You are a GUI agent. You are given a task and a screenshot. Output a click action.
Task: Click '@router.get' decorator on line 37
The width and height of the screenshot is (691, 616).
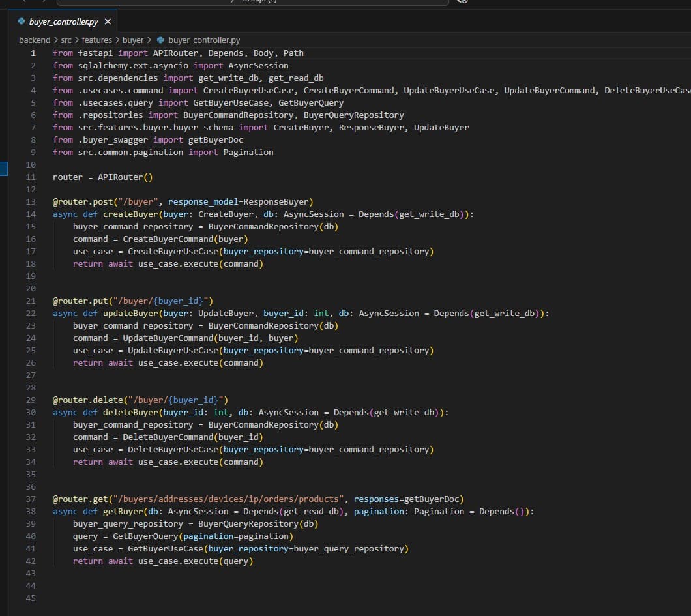[x=80, y=499]
